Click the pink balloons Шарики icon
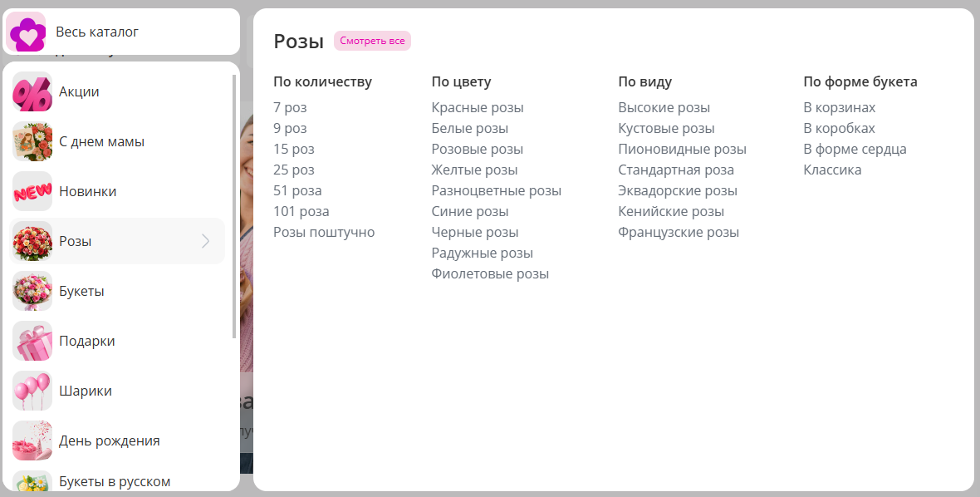This screenshot has height=497, width=980. click(32, 391)
